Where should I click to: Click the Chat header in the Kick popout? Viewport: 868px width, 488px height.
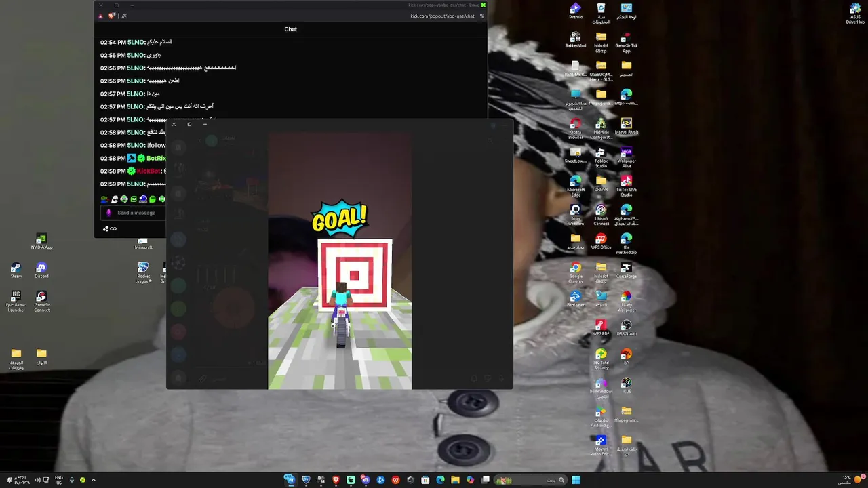click(x=291, y=29)
